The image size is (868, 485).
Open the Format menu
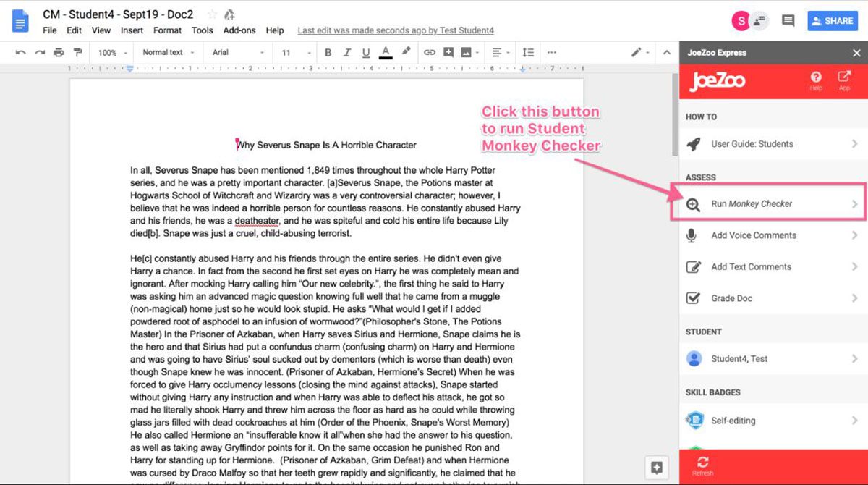pyautogui.click(x=167, y=30)
